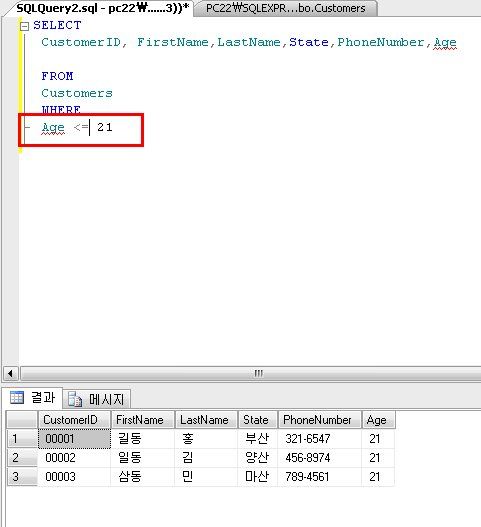The height and width of the screenshot is (527, 481).
Task: Click LastName cell 김
Action: click(x=206, y=458)
